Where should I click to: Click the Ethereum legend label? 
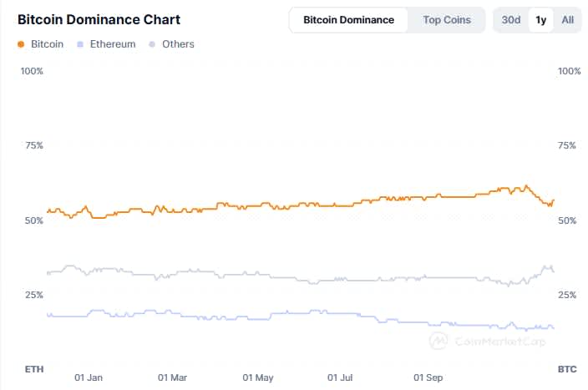click(111, 44)
